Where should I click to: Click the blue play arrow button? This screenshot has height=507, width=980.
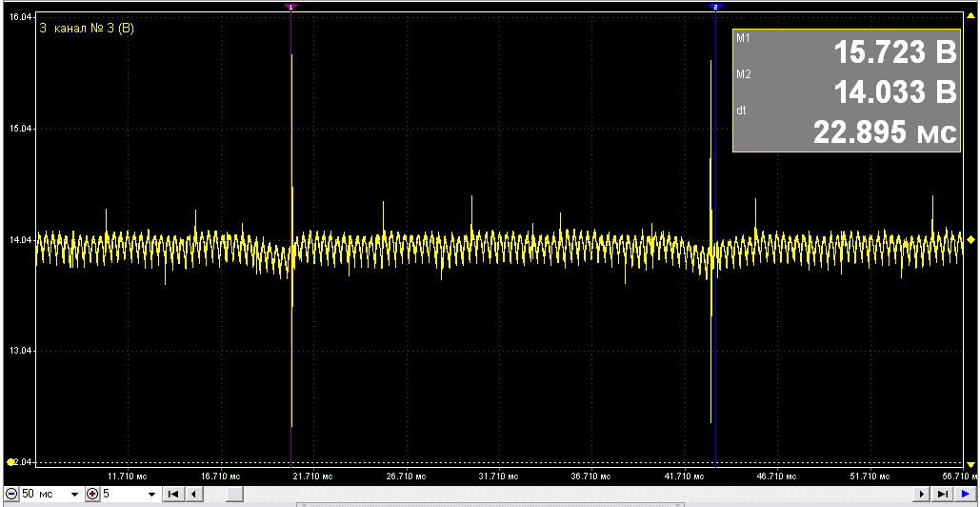[x=964, y=495]
